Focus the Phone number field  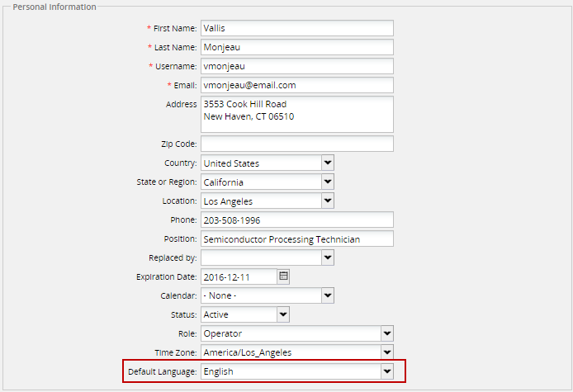pyautogui.click(x=296, y=220)
